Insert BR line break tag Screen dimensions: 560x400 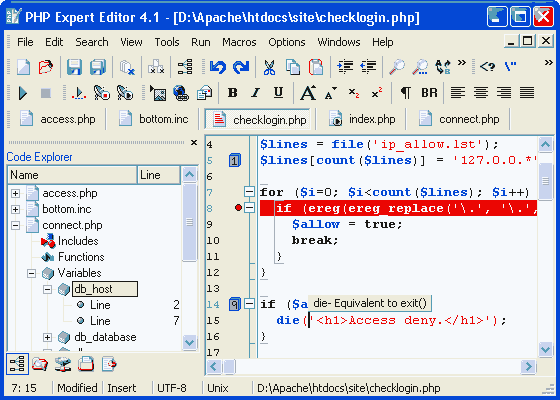tap(429, 93)
